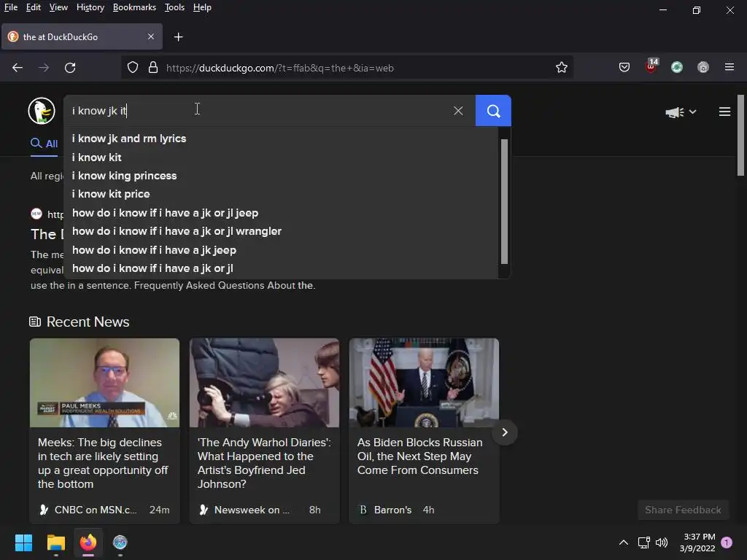
Task: Go forward to the next page
Action: (x=44, y=68)
